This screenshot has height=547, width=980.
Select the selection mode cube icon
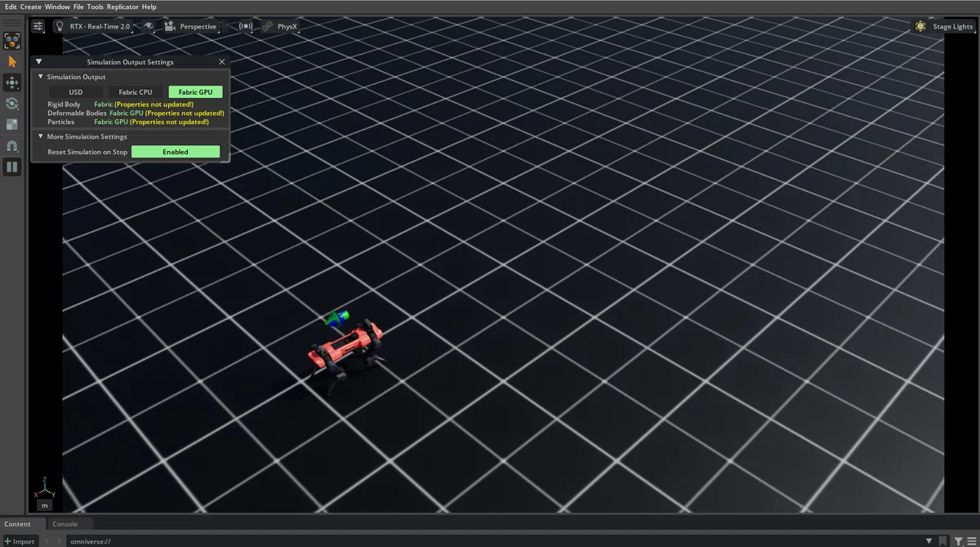coord(11,40)
